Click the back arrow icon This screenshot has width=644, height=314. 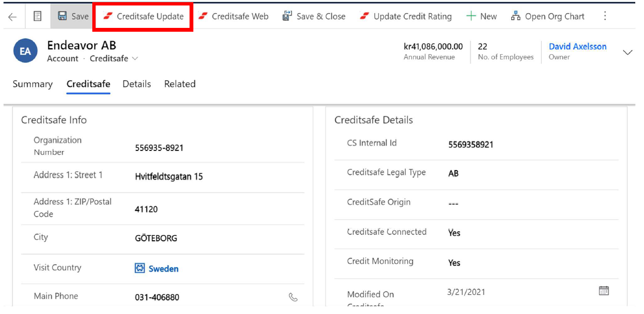pos(12,17)
